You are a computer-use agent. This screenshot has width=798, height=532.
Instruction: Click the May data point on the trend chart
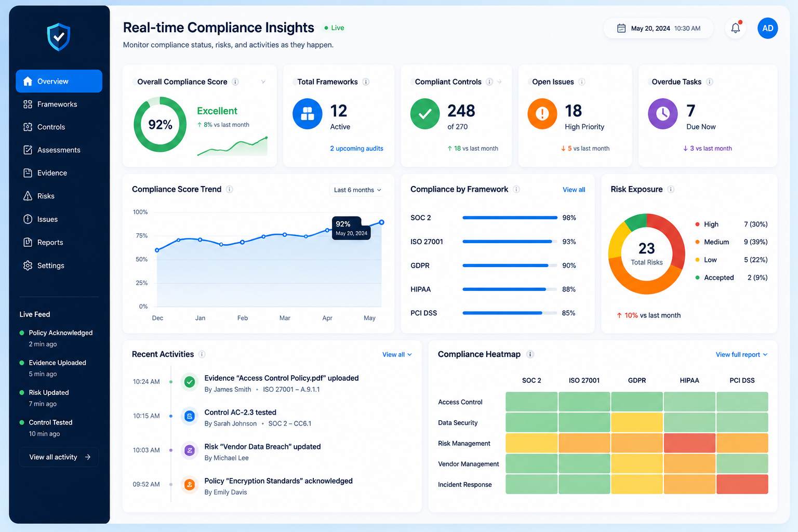[x=381, y=222]
